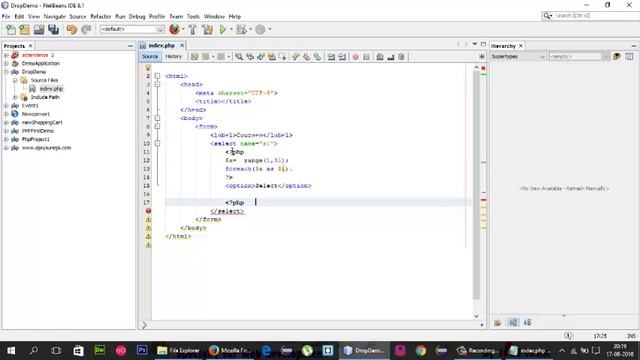Click the Next Bookmark icon
The width and height of the screenshot is (640, 360).
(x=307, y=57)
